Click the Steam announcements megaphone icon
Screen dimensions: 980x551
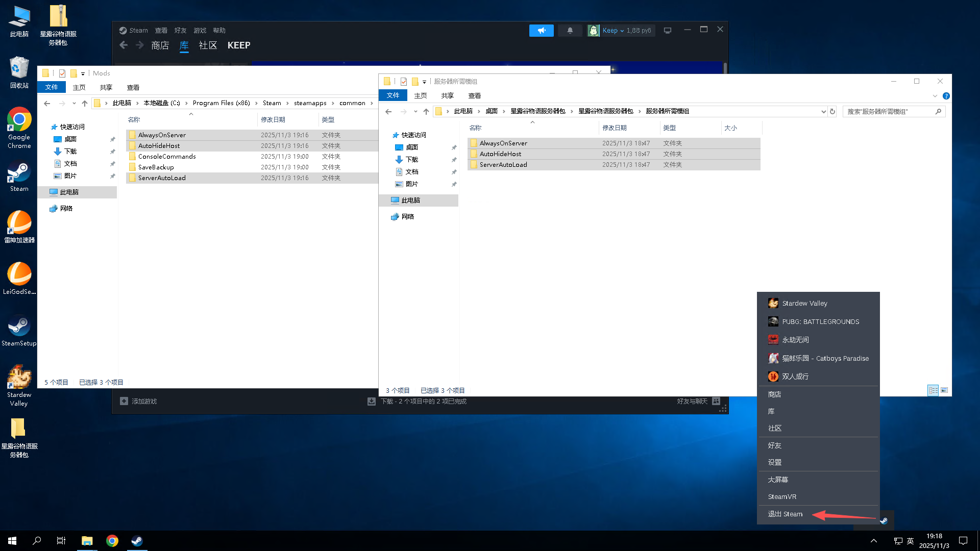(541, 31)
